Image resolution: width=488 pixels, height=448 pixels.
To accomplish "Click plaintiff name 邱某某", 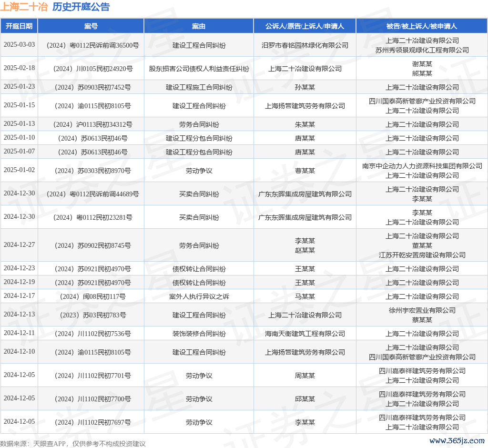I will point(305,399).
